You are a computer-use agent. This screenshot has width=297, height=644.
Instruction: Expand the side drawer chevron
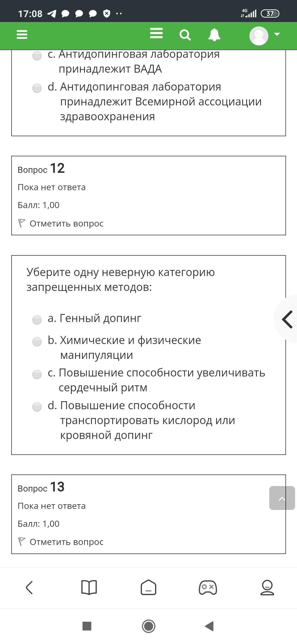pos(287,319)
